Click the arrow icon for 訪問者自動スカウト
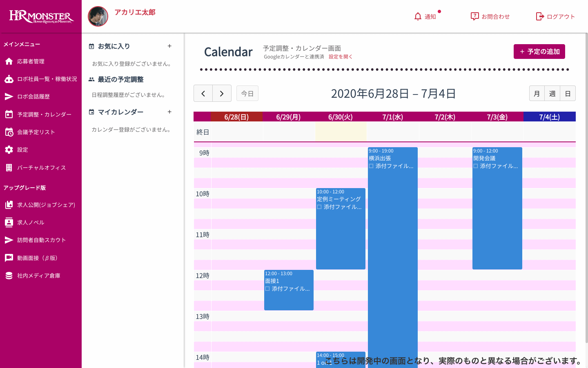Screen dimensions: 588x368 pos(9,240)
